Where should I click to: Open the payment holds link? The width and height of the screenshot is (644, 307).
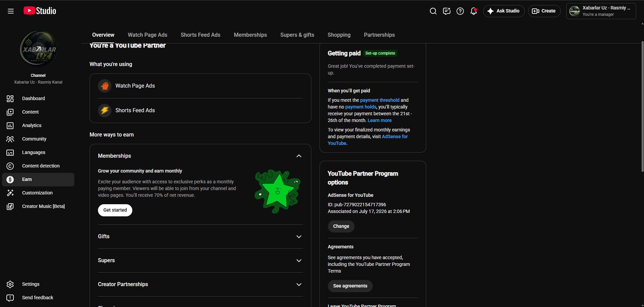click(361, 107)
